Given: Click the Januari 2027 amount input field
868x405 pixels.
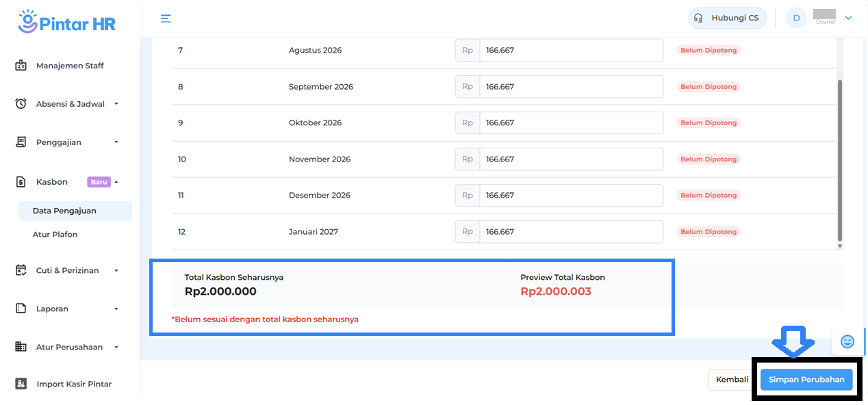Looking at the screenshot, I should [x=570, y=232].
